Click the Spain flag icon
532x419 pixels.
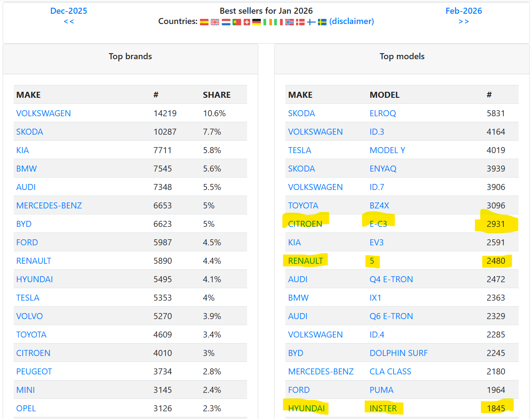click(204, 22)
